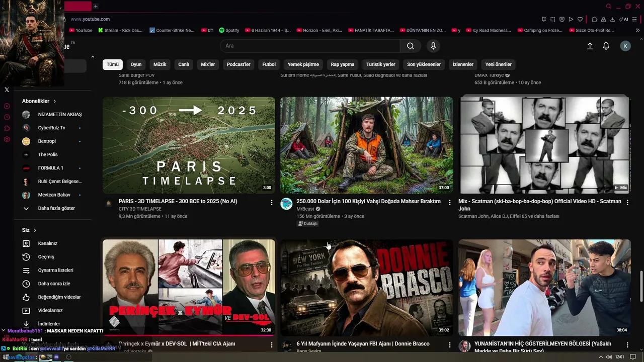The width and height of the screenshot is (644, 362).
Task: Click the www.youtube.com address bar
Action: coord(90,19)
